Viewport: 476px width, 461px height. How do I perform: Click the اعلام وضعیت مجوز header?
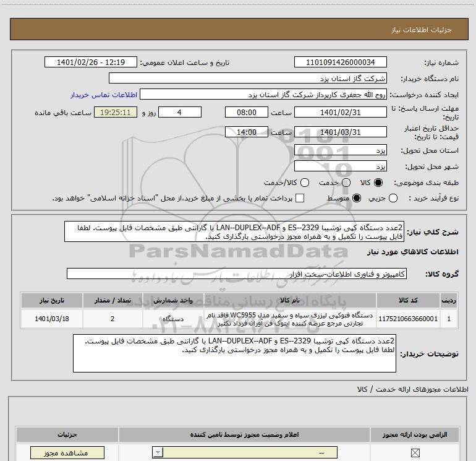click(x=244, y=434)
